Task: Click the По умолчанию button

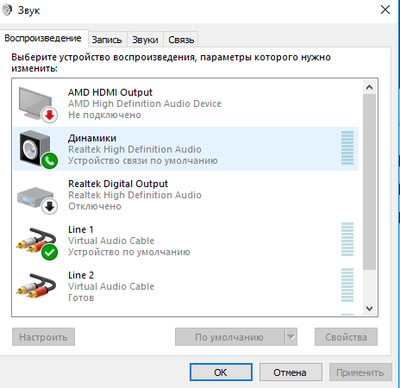Action: click(x=229, y=337)
